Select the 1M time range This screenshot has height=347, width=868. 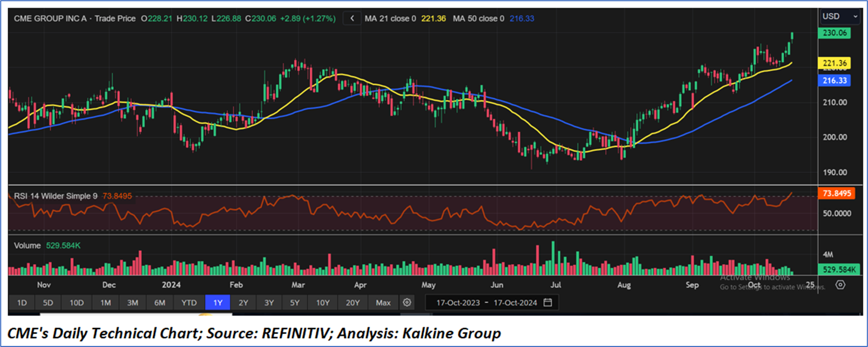106,303
